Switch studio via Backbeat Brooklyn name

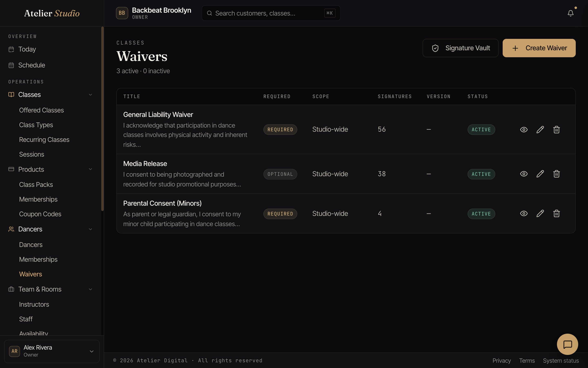pyautogui.click(x=161, y=10)
